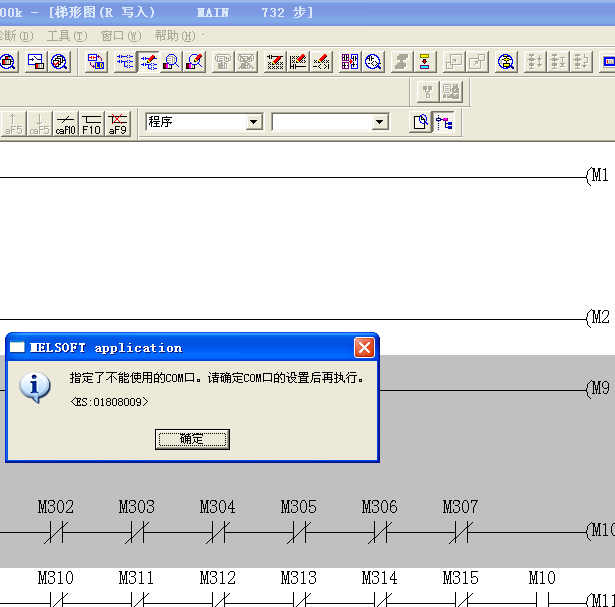
Task: Close the MELSOFT application dialog
Action: coord(364,348)
